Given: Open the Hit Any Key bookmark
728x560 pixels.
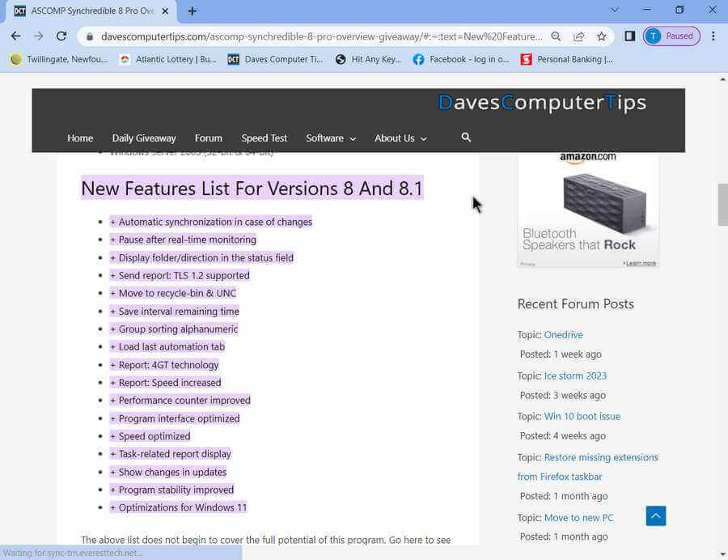Looking at the screenshot, I should point(368,59).
